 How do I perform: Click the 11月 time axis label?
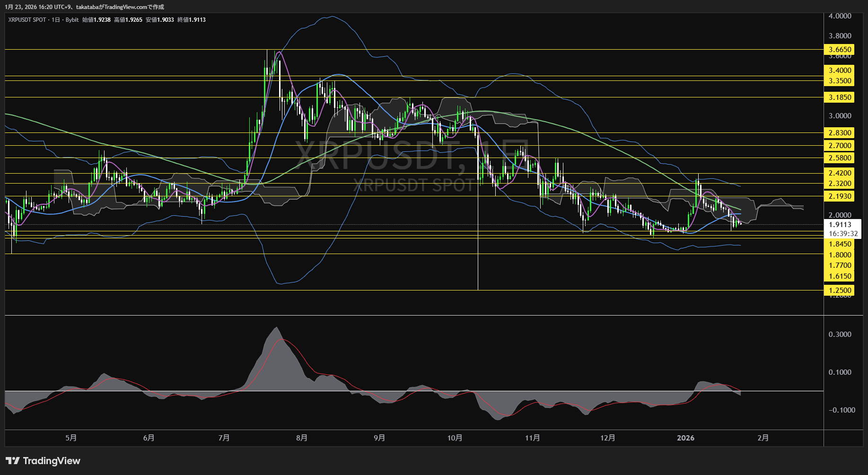point(532,438)
